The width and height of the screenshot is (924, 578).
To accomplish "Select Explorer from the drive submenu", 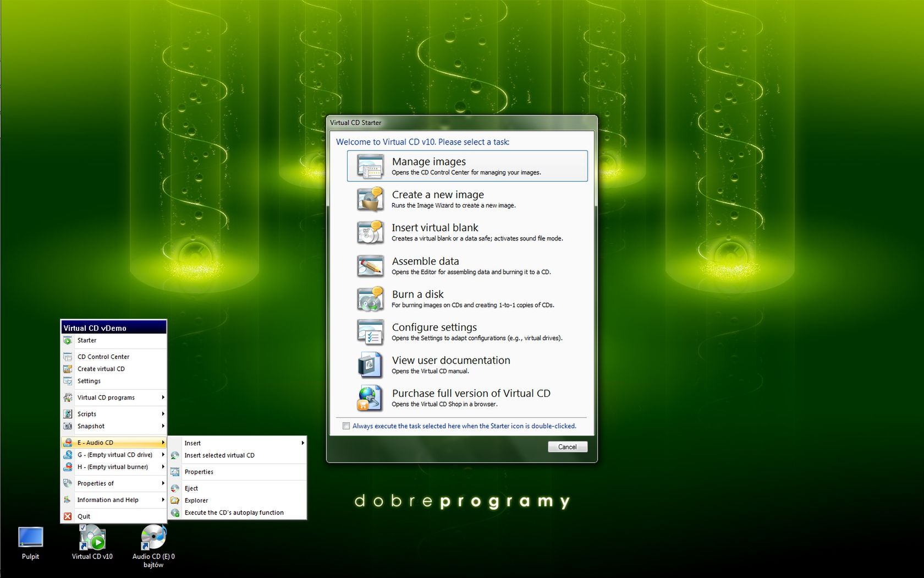I will (237, 500).
